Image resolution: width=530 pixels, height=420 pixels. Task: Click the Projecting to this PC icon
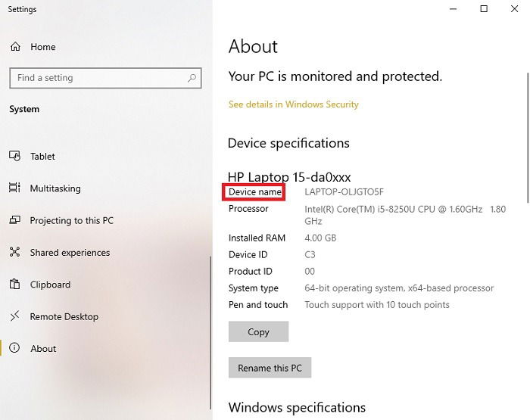(x=14, y=220)
